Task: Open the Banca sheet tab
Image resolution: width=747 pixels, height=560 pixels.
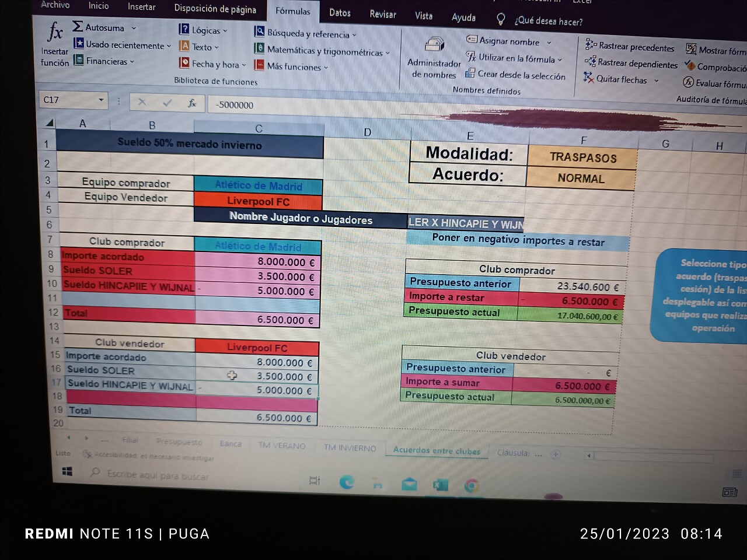Action: (x=231, y=444)
